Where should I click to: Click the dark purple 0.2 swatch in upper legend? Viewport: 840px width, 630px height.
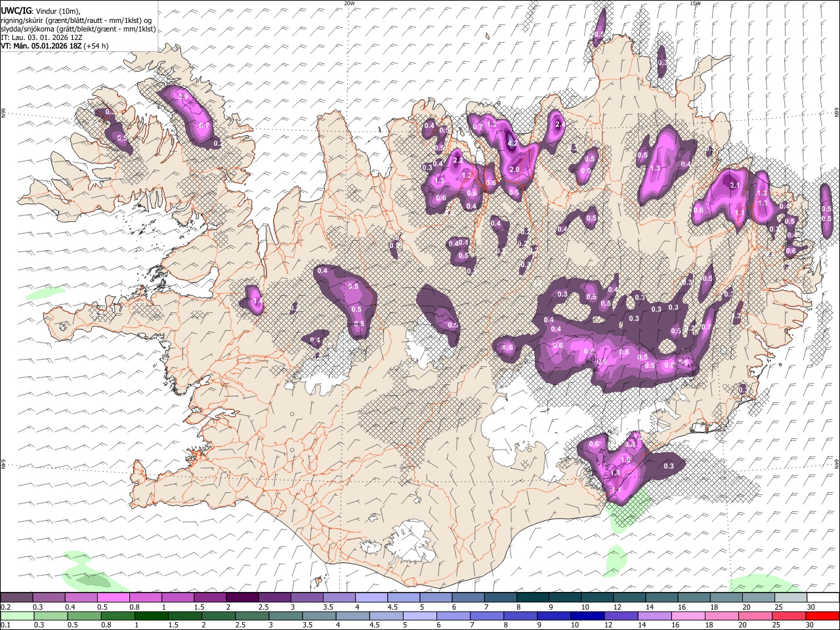click(16, 598)
